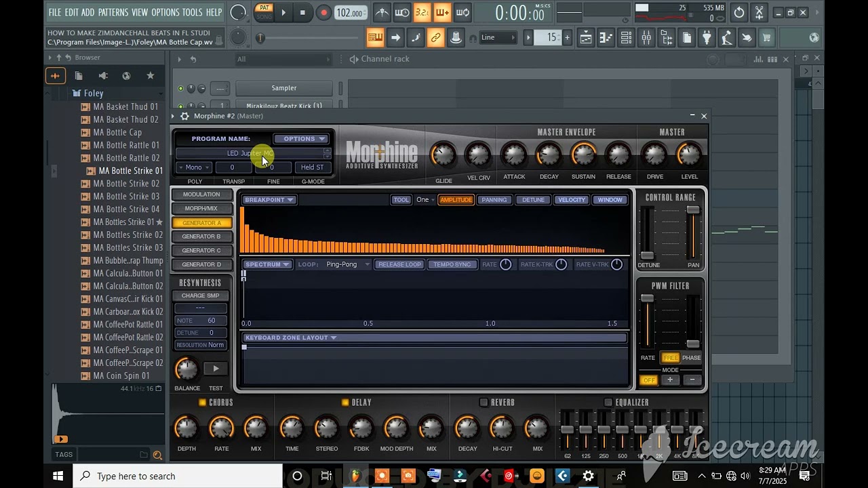Toggle the Release Loop button
The height and width of the screenshot is (488, 868).
pos(399,264)
